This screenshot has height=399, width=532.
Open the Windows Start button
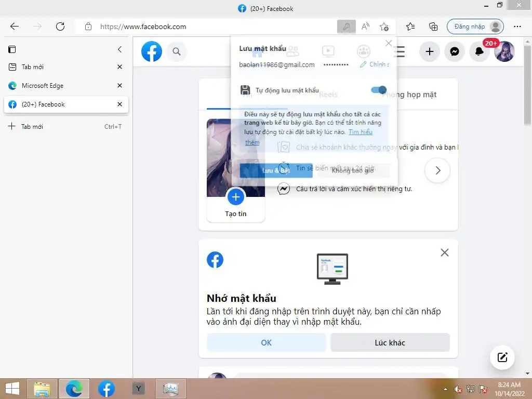tap(12, 389)
